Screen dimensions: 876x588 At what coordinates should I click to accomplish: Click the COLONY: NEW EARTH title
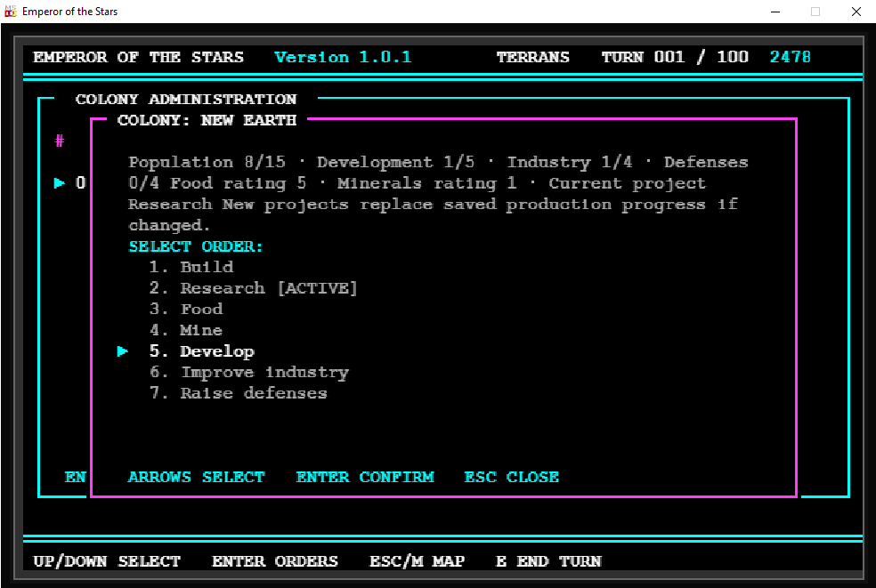[x=207, y=120]
